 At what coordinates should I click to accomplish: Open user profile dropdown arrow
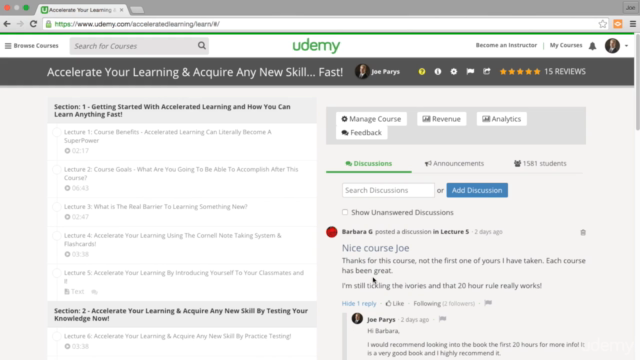pyautogui.click(x=626, y=46)
